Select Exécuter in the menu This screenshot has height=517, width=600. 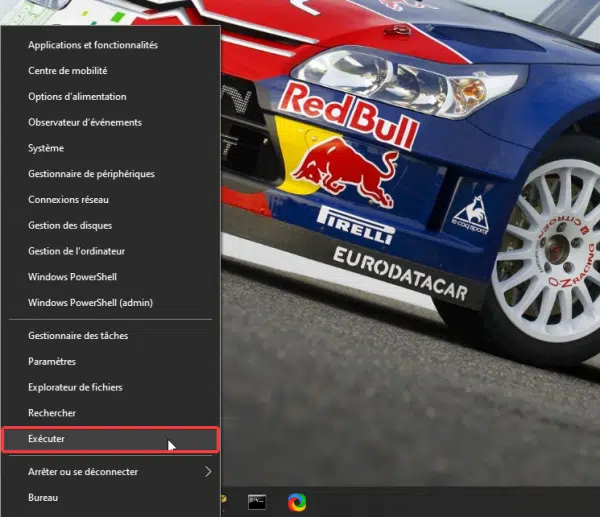[111, 439]
